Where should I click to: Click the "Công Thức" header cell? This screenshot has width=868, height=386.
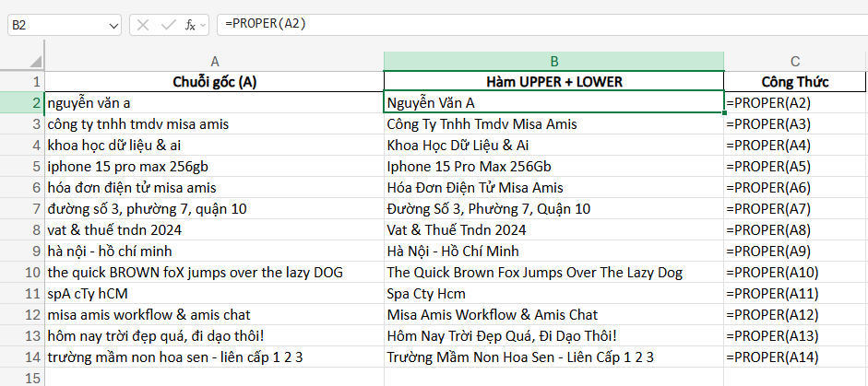tap(795, 82)
